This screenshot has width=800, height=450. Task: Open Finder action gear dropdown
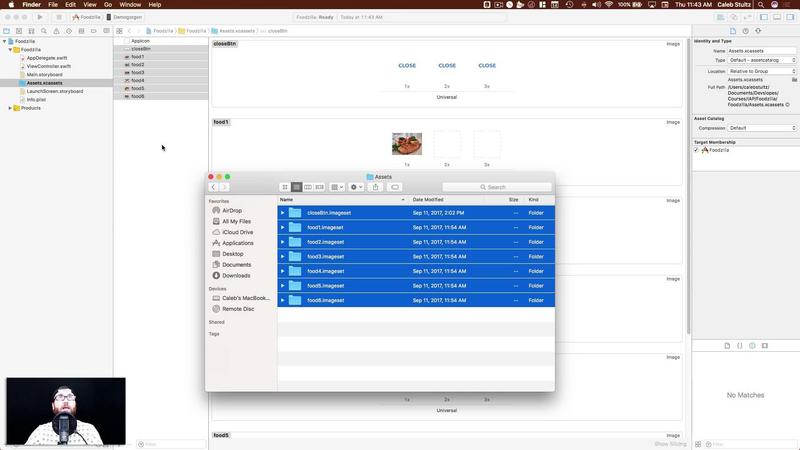point(356,187)
